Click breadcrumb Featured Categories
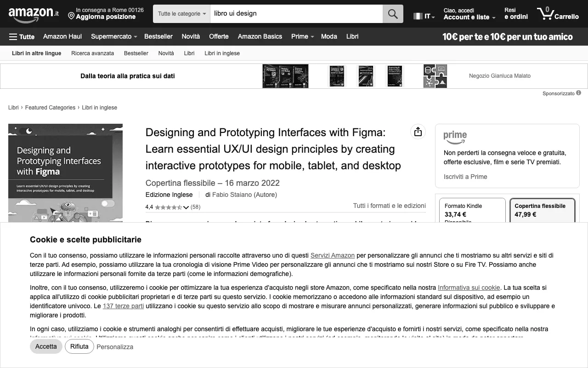The height and width of the screenshot is (368, 588). tap(50, 108)
